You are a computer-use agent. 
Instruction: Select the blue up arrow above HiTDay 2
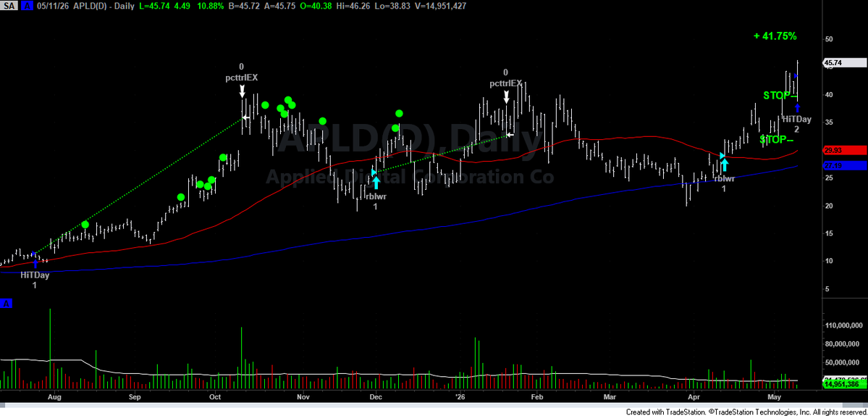tap(797, 108)
